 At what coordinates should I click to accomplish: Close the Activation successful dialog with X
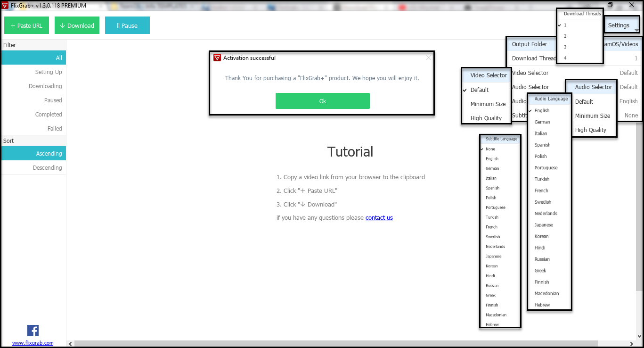[428, 58]
